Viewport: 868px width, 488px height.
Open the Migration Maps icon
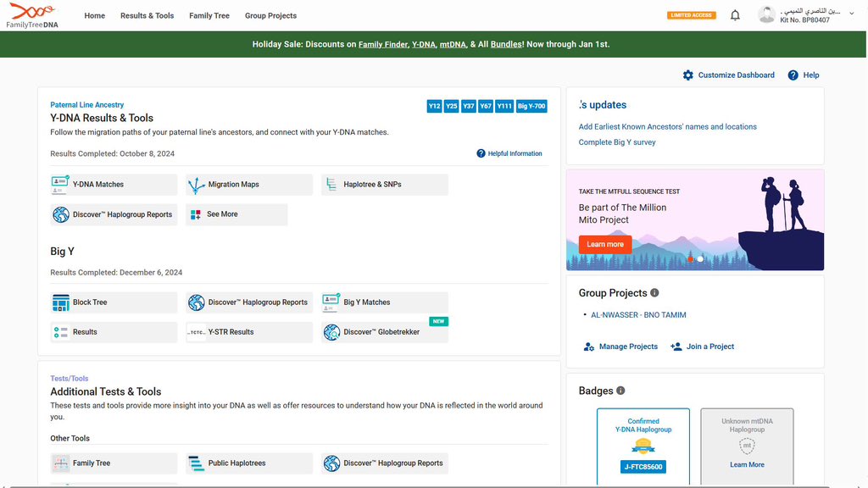(196, 185)
